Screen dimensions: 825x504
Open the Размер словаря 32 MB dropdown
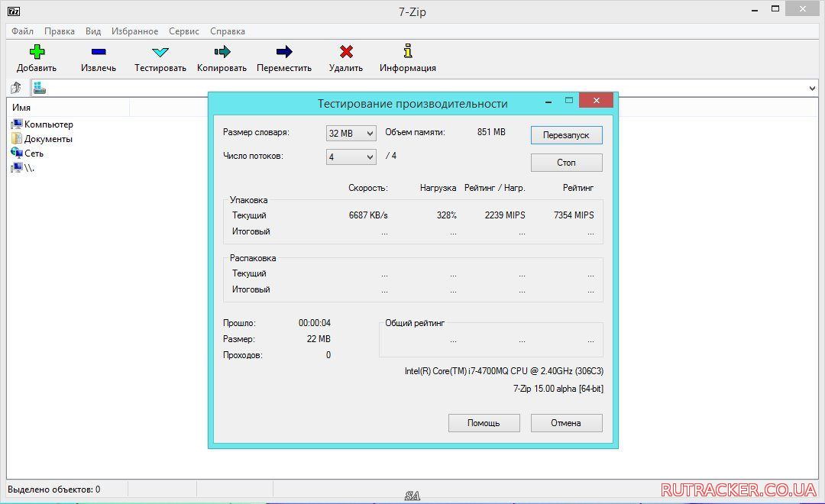351,133
